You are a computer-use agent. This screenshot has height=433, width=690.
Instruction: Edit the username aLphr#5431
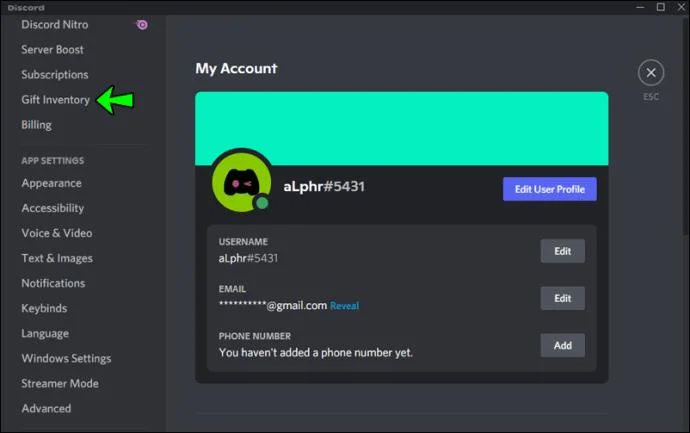click(x=562, y=251)
